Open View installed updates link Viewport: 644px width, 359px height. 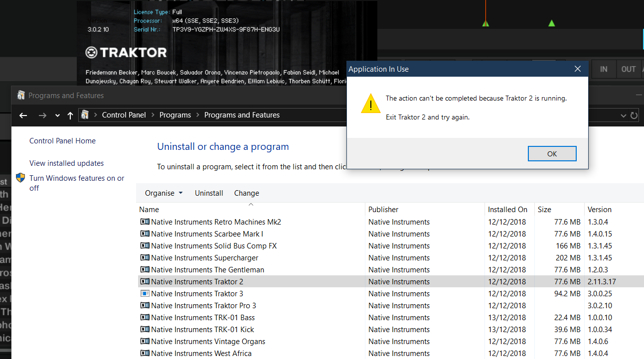tap(66, 163)
